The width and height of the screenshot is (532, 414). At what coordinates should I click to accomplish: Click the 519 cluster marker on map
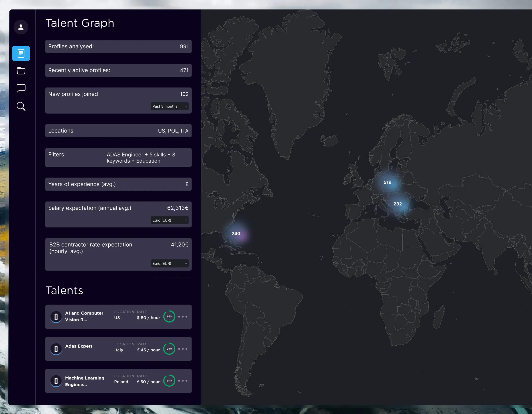click(x=387, y=182)
